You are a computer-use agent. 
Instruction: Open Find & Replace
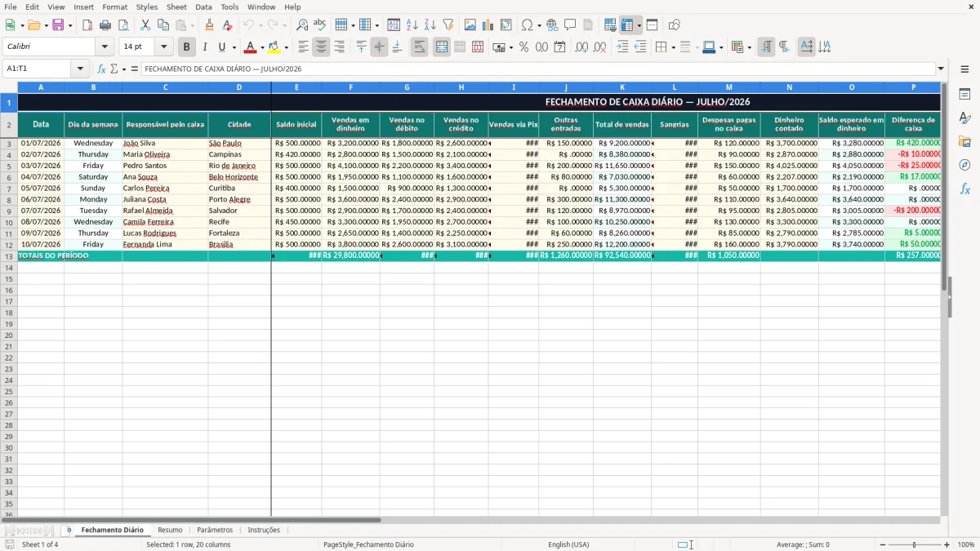click(x=302, y=25)
